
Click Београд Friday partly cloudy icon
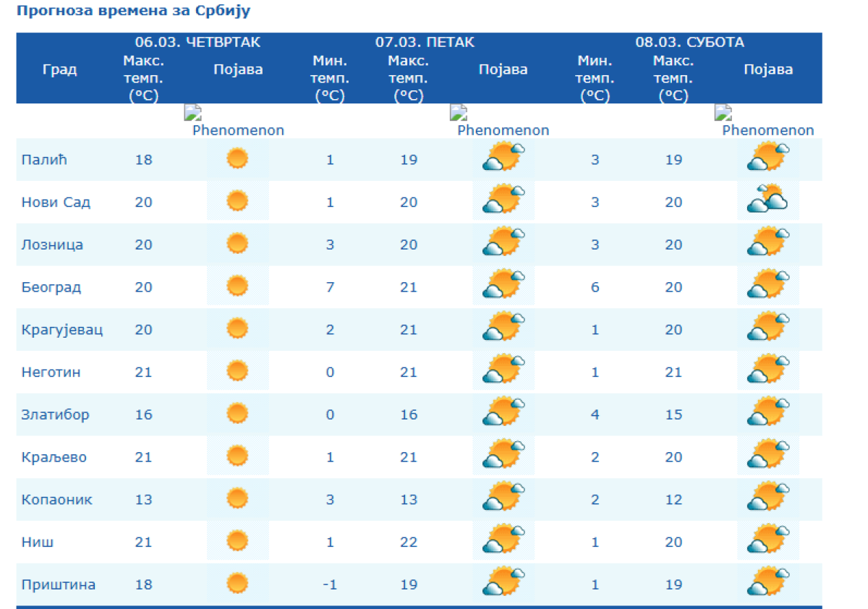coord(503,285)
